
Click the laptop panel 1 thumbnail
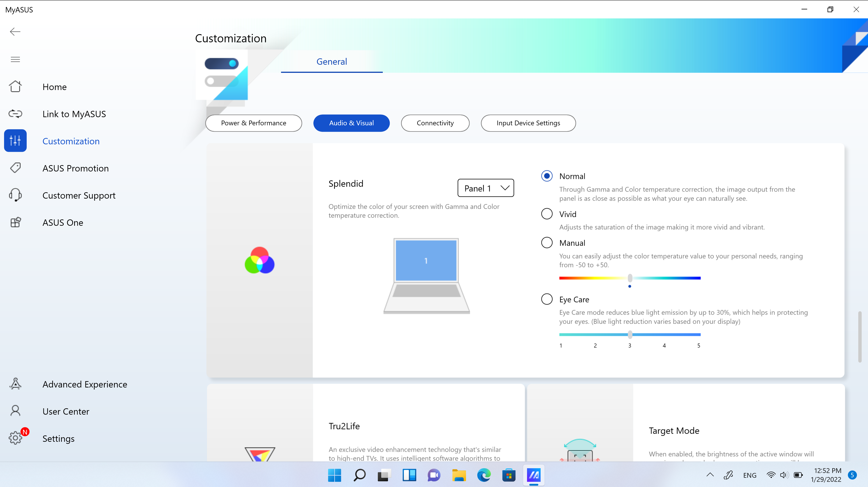pyautogui.click(x=426, y=276)
